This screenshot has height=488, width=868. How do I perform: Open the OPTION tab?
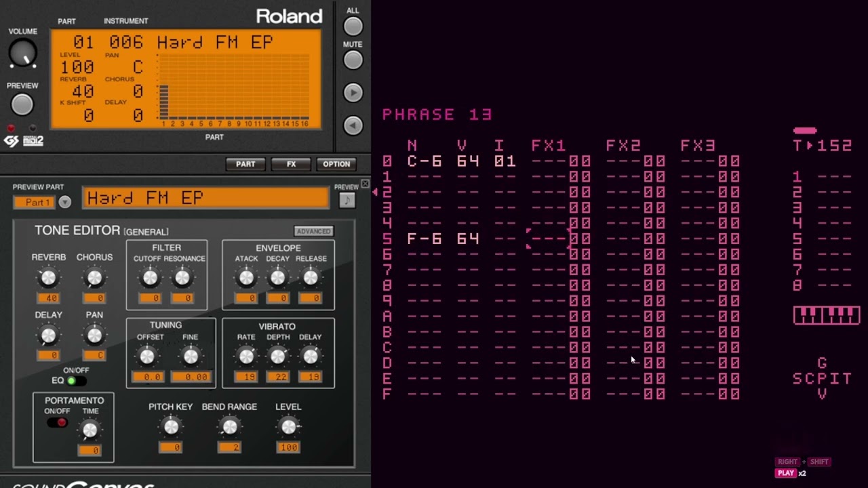coord(336,164)
